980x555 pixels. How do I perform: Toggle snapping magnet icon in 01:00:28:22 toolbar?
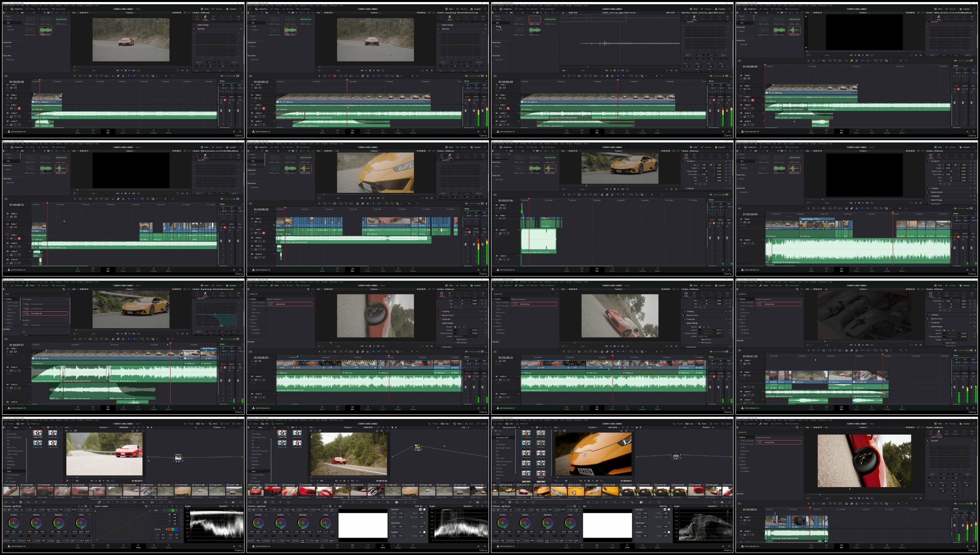tap(602, 351)
